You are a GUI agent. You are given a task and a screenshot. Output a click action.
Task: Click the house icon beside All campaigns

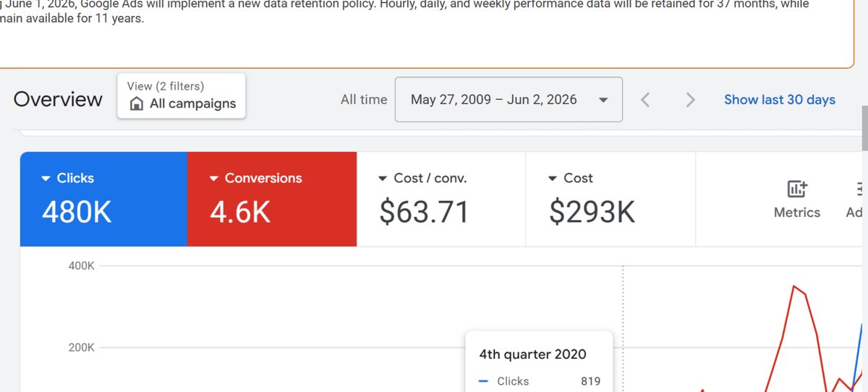[136, 104]
